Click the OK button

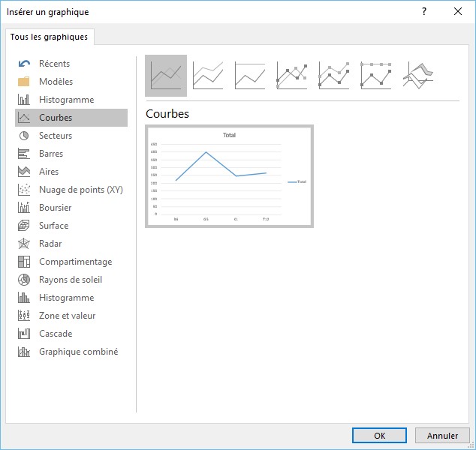[380, 435]
